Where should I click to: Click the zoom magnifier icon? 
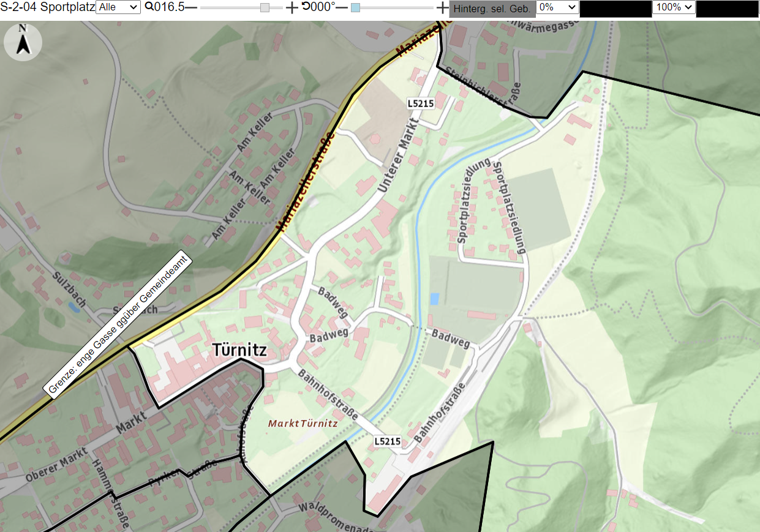[148, 7]
